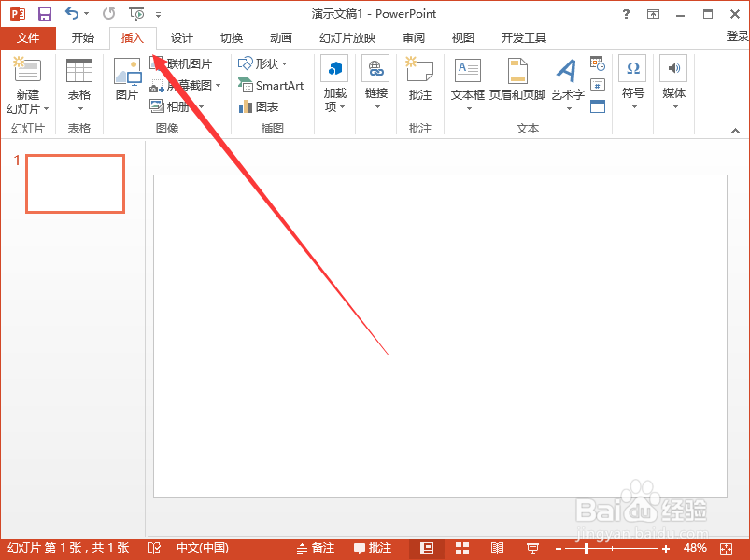Toggle the Notes pane from status bar

[x=318, y=548]
